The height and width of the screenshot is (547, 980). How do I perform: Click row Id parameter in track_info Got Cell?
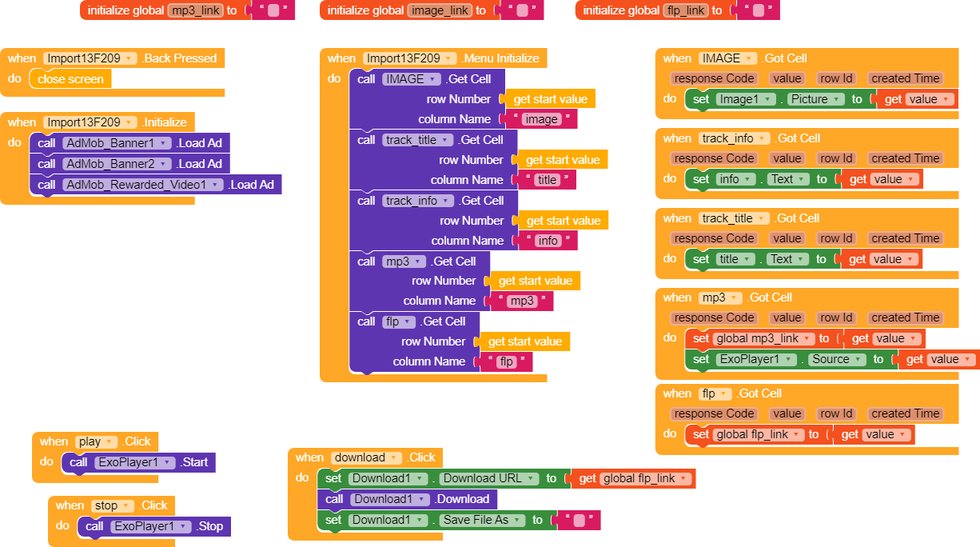point(836,158)
